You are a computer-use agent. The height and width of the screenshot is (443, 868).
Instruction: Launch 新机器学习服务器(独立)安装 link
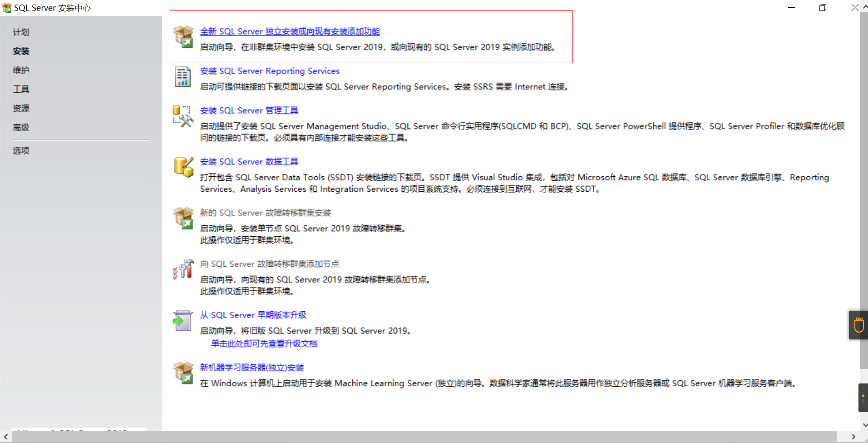click(x=252, y=367)
